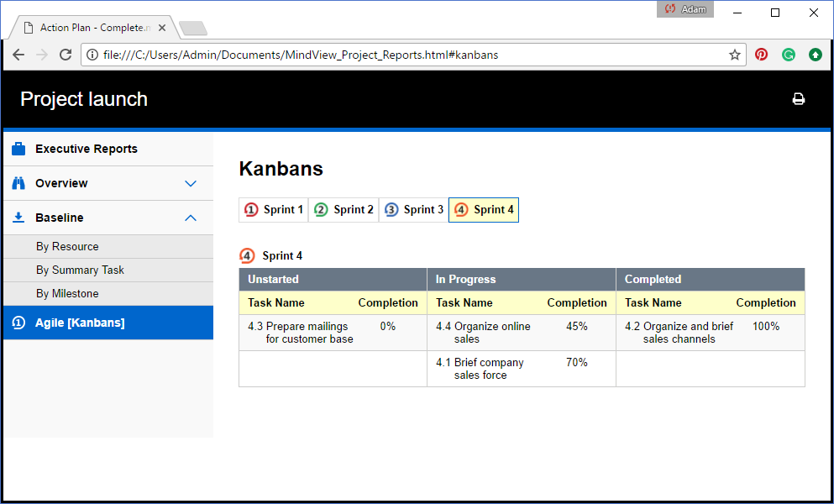Click the Grammarly extension icon
Image resolution: width=834 pixels, height=504 pixels.
coord(788,55)
